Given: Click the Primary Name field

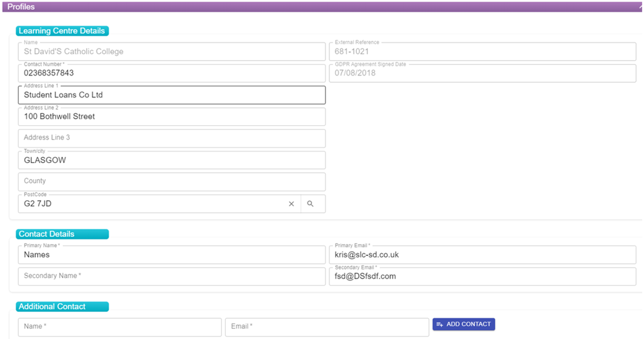Looking at the screenshot, I should click(x=172, y=255).
